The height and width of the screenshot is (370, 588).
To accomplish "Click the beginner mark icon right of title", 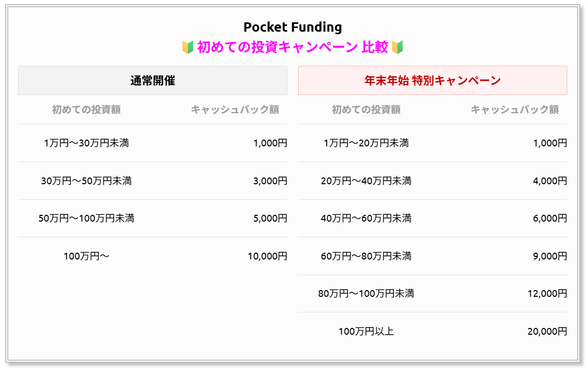I will tap(397, 48).
